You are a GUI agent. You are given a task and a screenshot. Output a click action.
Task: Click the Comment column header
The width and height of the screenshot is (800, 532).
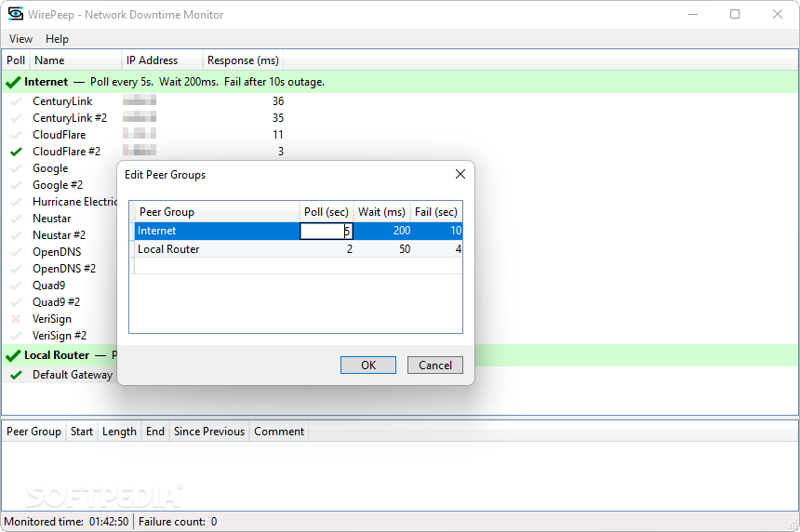279,432
